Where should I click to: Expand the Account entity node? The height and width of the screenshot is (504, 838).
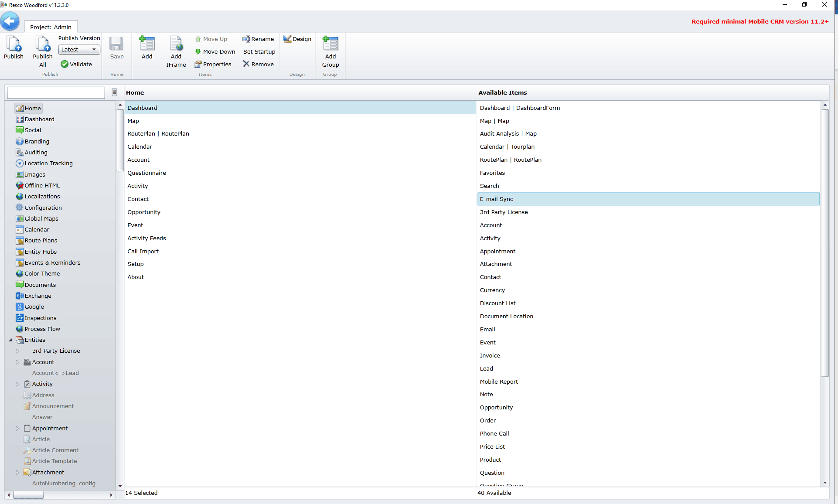click(17, 362)
